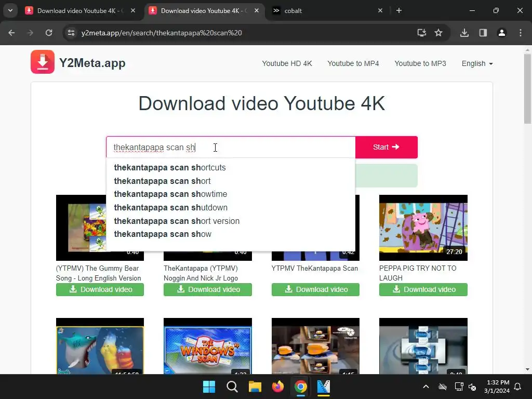Open the Chrome downloads icon

click(x=464, y=33)
